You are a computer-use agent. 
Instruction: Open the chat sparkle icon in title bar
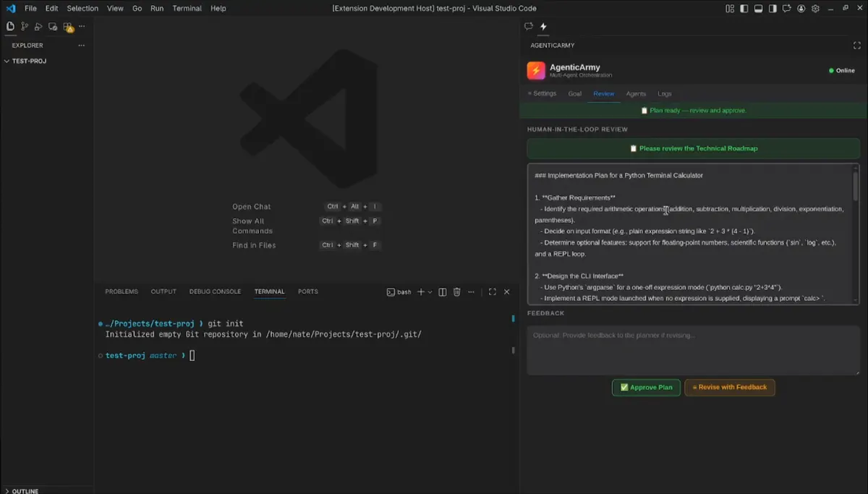pyautogui.click(x=787, y=9)
